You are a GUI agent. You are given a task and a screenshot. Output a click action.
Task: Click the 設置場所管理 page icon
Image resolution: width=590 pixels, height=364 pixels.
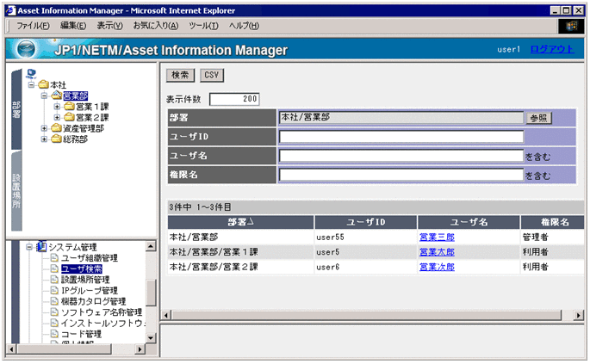[x=54, y=280]
